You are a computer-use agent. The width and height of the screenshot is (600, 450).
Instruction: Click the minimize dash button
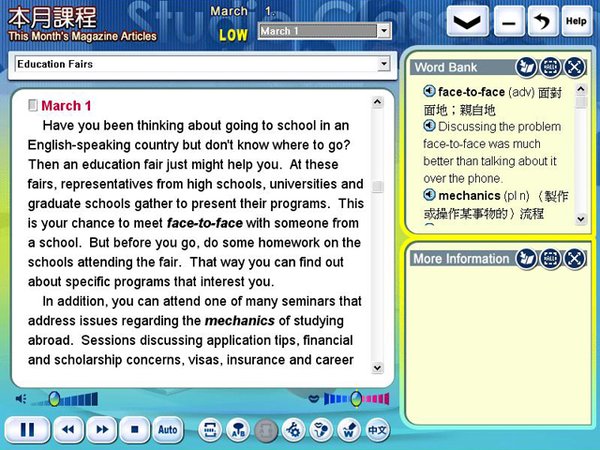pyautogui.click(x=509, y=21)
